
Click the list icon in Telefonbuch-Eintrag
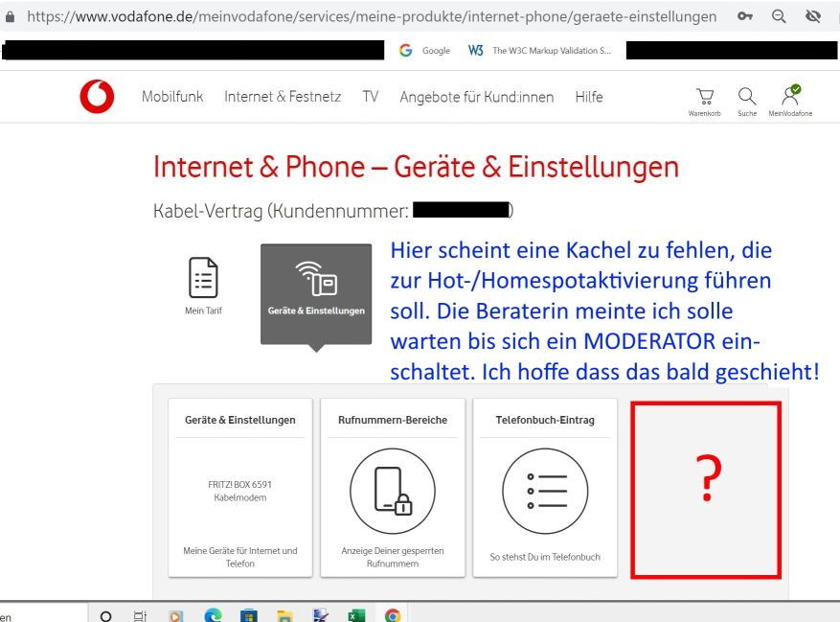point(545,491)
